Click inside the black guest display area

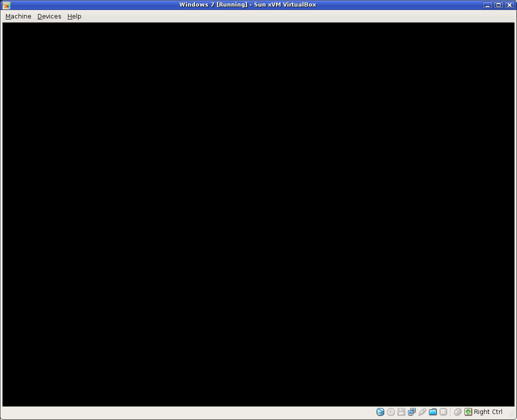(258, 215)
